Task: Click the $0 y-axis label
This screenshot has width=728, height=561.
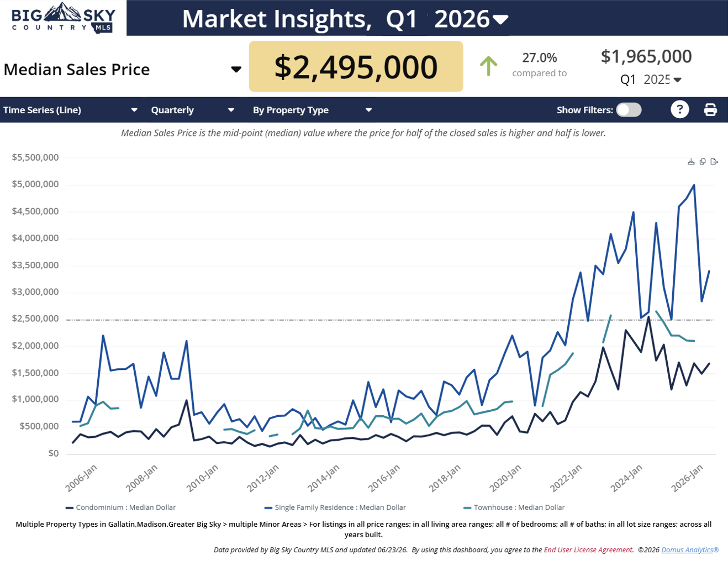Action: 54,453
